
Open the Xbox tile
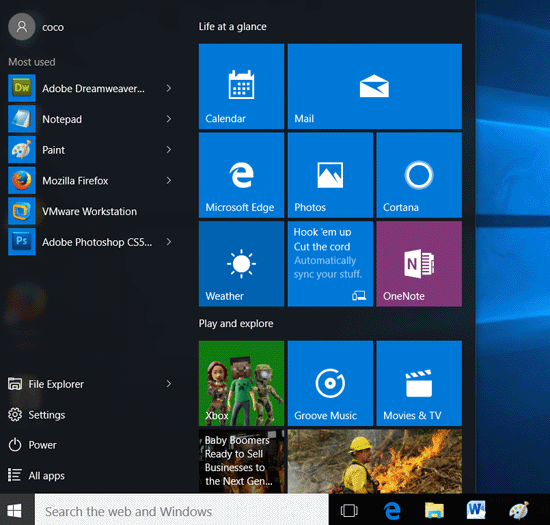pos(241,383)
